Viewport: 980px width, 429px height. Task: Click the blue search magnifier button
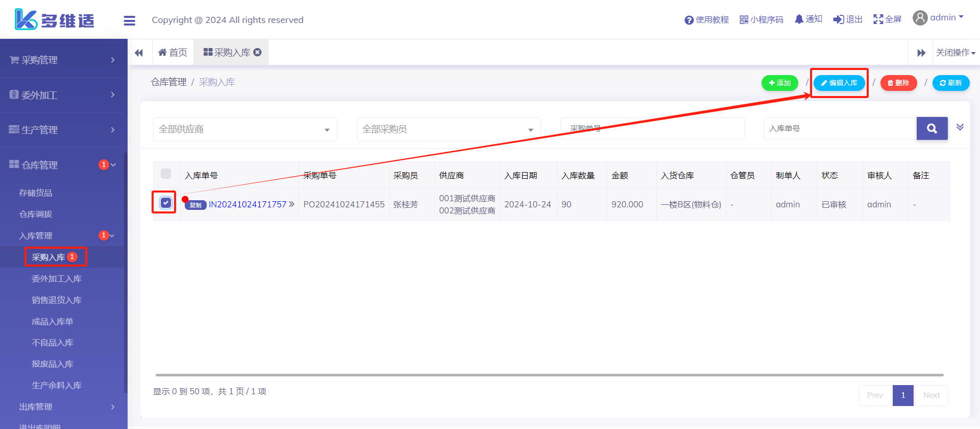(x=932, y=129)
